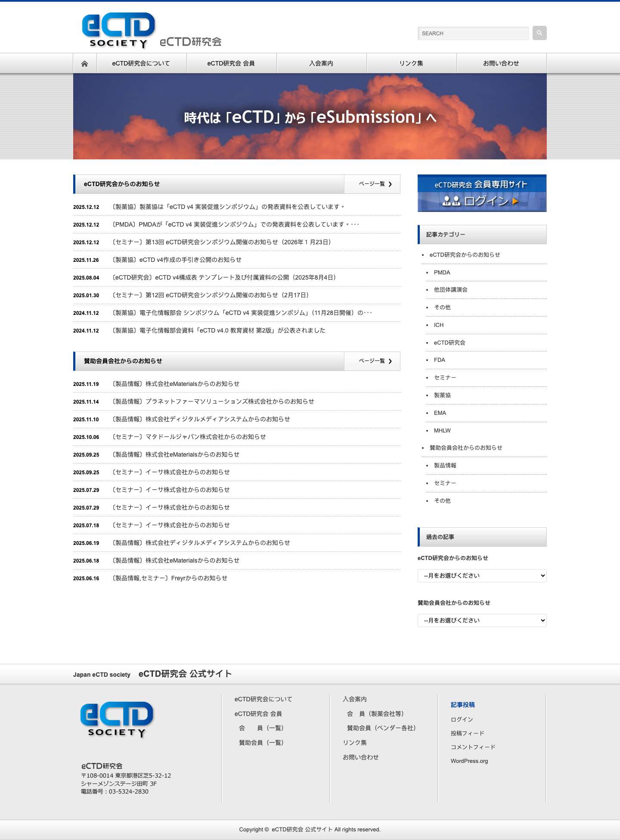
Task: Select the EMA category
Action: point(440,413)
